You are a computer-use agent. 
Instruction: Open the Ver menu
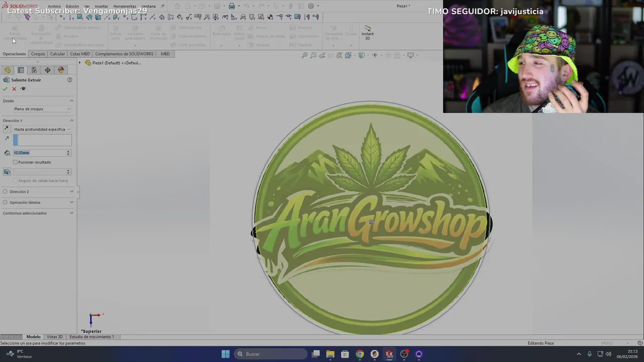[87, 7]
